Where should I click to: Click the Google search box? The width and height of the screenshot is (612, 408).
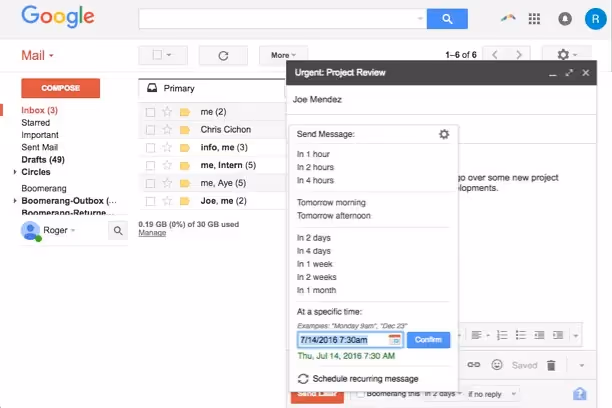pos(283,19)
